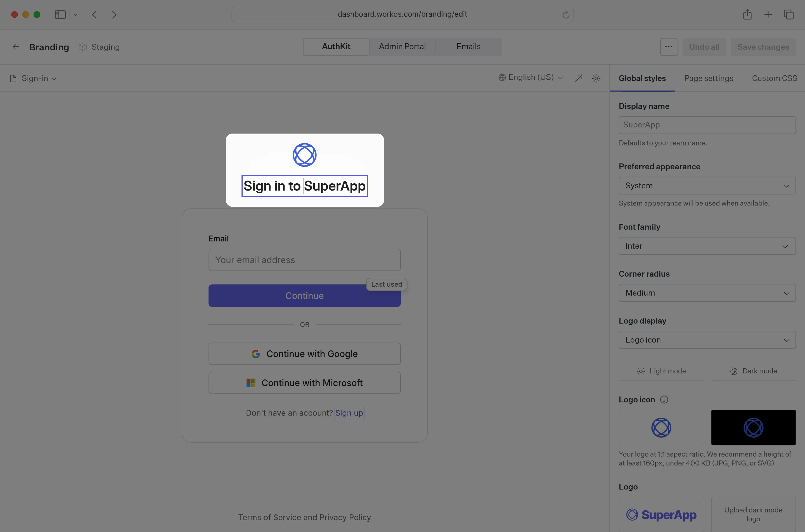The height and width of the screenshot is (532, 805).
Task: Click the Google logo icon
Action: tap(255, 354)
